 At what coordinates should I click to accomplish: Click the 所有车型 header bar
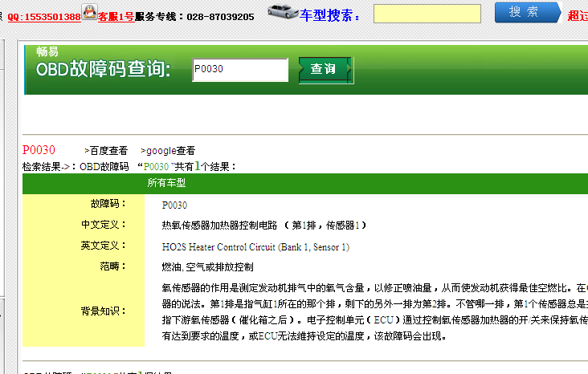[305, 183]
